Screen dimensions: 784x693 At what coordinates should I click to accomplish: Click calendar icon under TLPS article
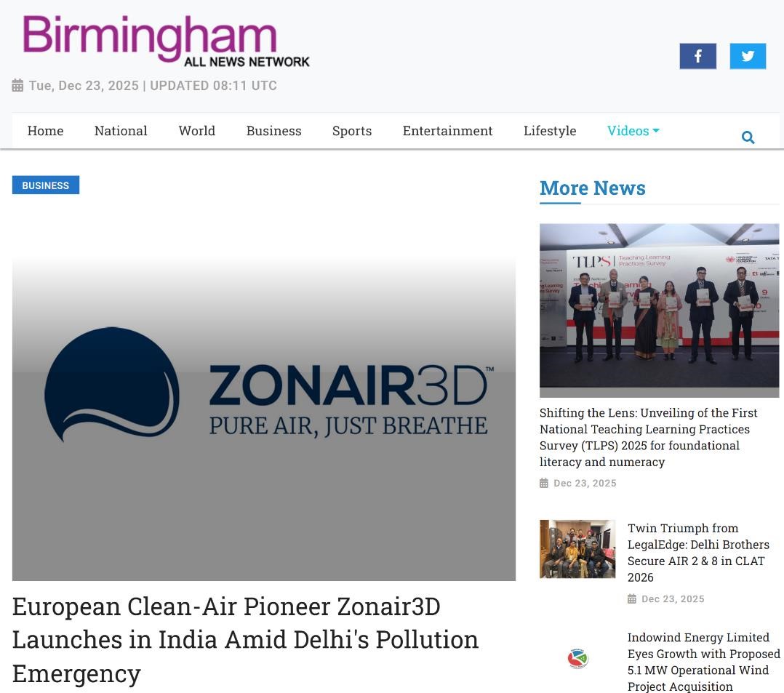click(x=544, y=483)
